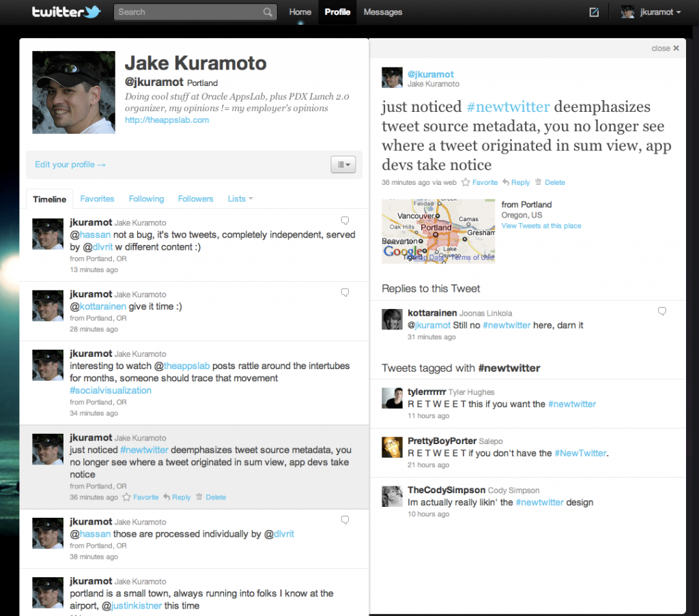
Task: Click View Tweets at this place
Action: coord(541,226)
